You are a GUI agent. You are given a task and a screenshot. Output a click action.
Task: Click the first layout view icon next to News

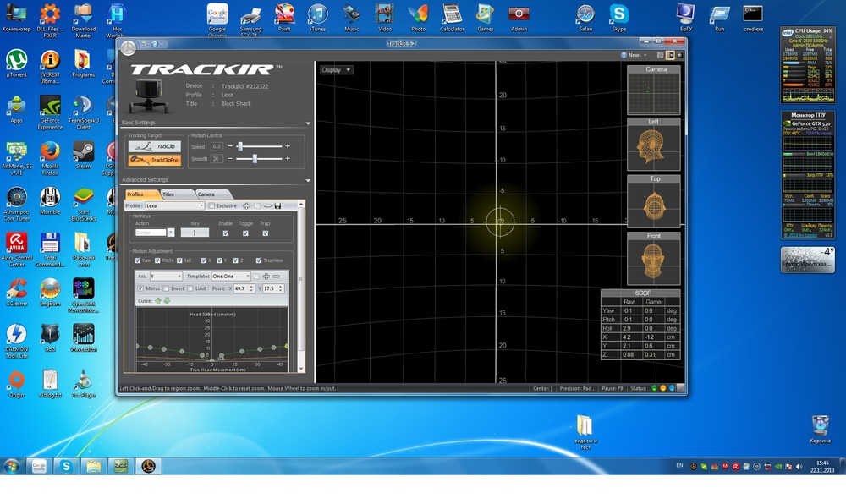pos(660,55)
